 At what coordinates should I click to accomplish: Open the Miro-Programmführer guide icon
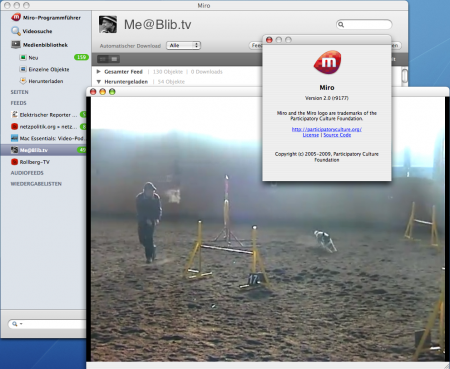point(16,17)
